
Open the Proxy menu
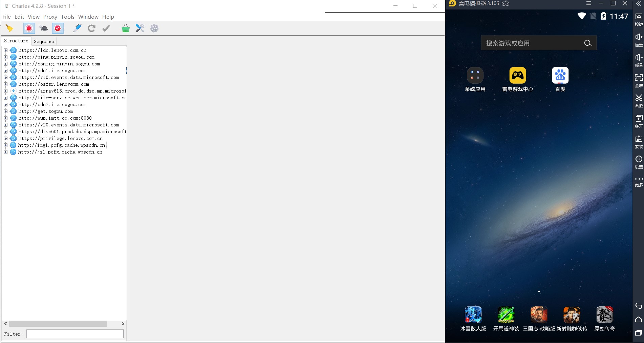tap(50, 17)
